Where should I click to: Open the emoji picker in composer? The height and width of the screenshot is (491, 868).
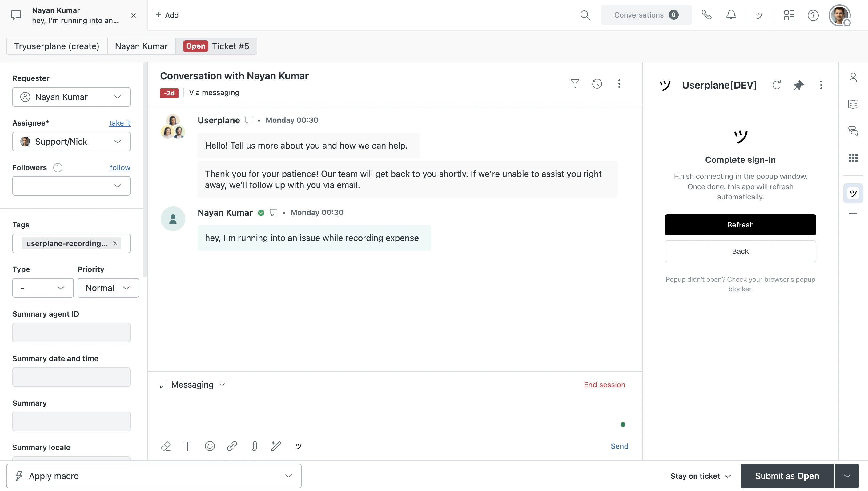click(210, 446)
